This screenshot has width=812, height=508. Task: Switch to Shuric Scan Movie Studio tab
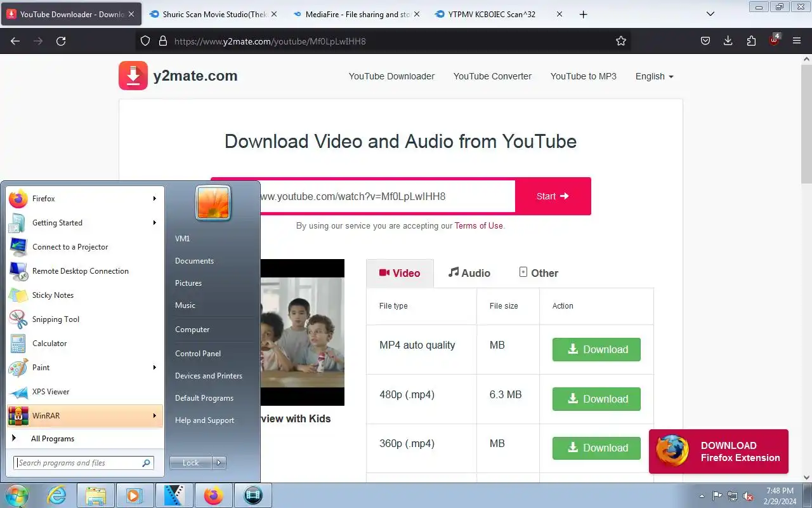tap(213, 14)
